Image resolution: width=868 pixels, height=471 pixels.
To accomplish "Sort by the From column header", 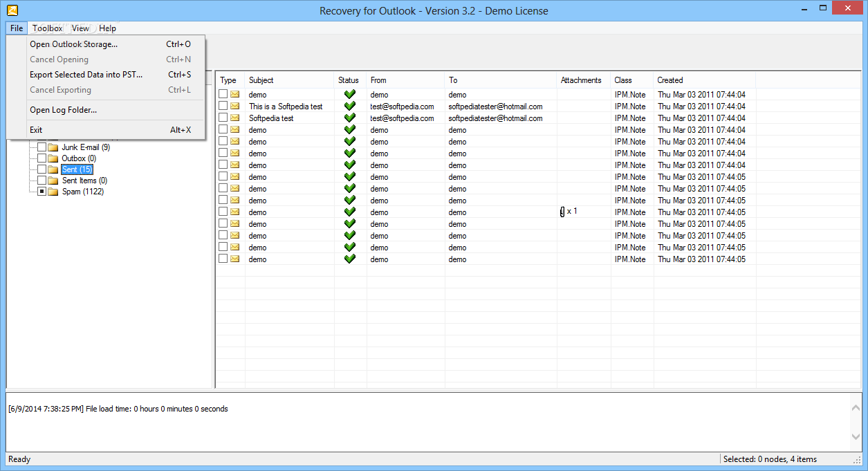I will pos(405,80).
